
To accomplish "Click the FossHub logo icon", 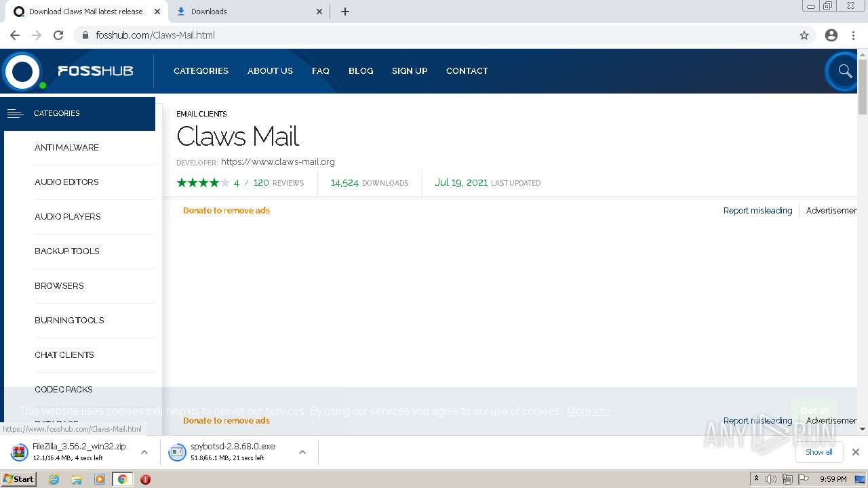I will tap(22, 71).
